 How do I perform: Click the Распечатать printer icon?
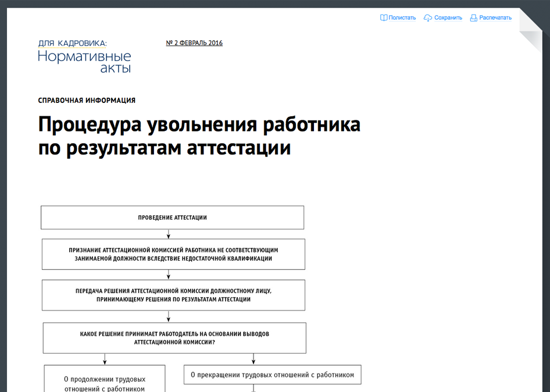(474, 18)
